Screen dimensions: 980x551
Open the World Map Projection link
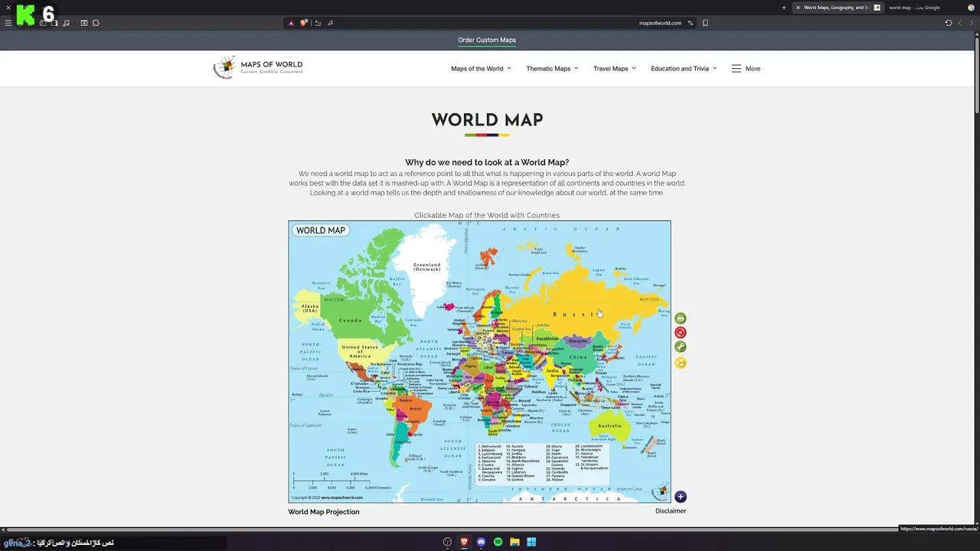pyautogui.click(x=323, y=512)
